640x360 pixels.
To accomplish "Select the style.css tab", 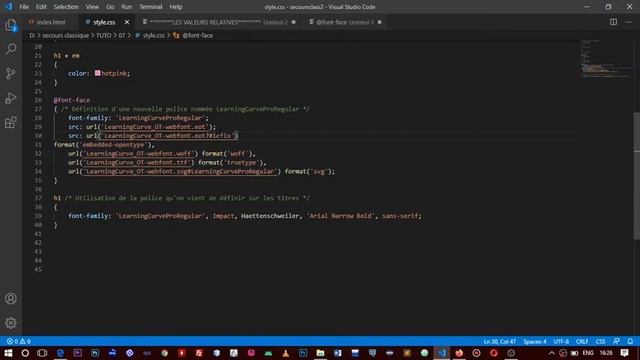I will (x=104, y=22).
